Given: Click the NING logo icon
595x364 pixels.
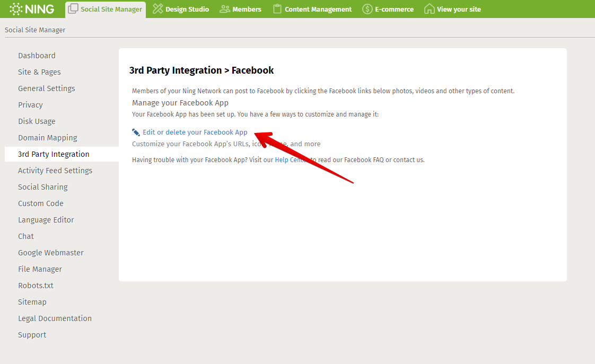Looking at the screenshot, I should (15, 9).
